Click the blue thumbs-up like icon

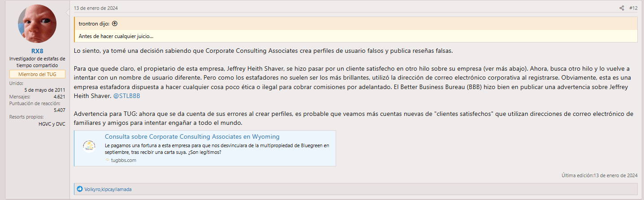click(x=80, y=189)
